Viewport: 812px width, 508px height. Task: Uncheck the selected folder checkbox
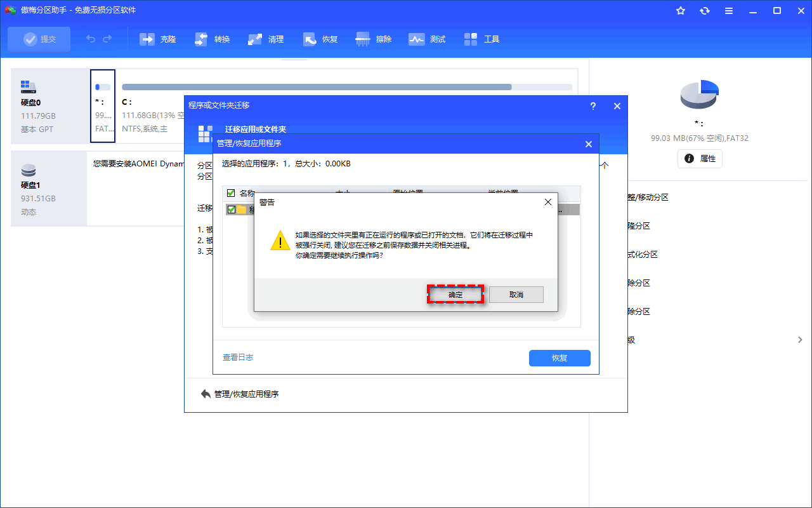click(231, 210)
